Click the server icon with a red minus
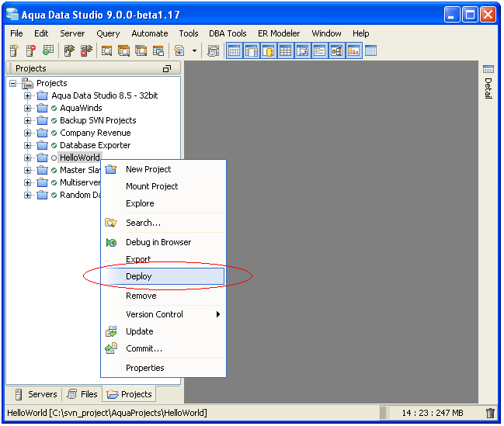 pyautogui.click(x=31, y=50)
